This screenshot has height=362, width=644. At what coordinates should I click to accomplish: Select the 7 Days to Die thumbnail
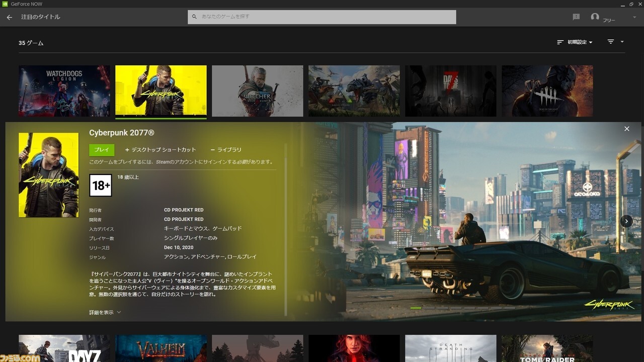click(x=451, y=90)
